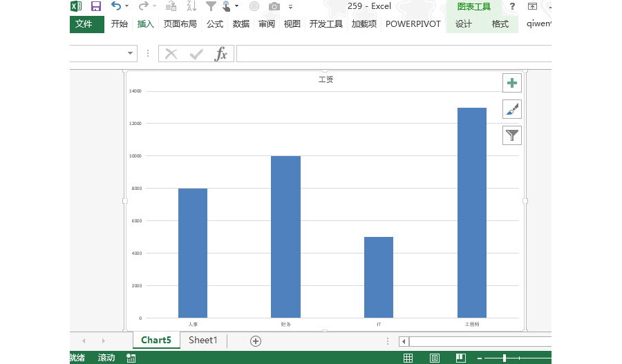The width and height of the screenshot is (622, 364).
Task: Switch to the POWERPIVOT ribbon tab
Action: (413, 23)
